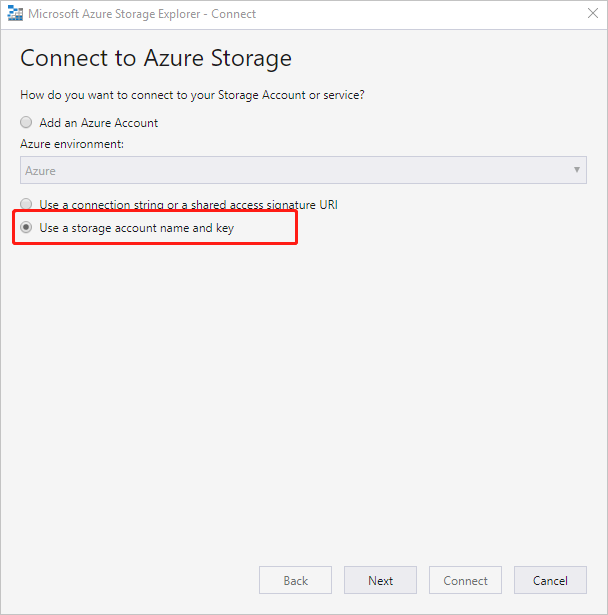
Task: Click the Connect to Azure Storage heading
Action: coord(156,58)
